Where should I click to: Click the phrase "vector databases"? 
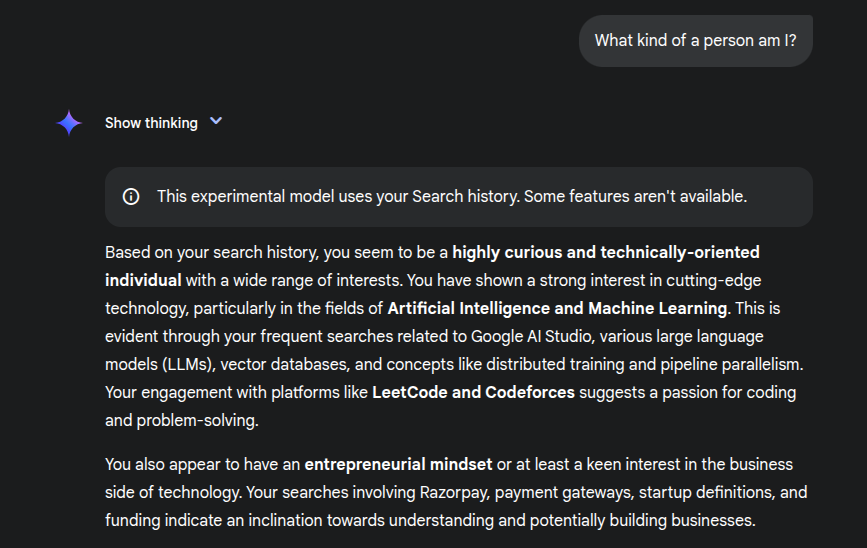point(284,364)
